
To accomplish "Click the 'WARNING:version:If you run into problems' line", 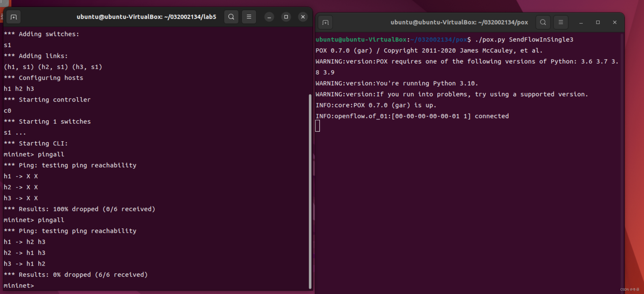I will (452, 94).
